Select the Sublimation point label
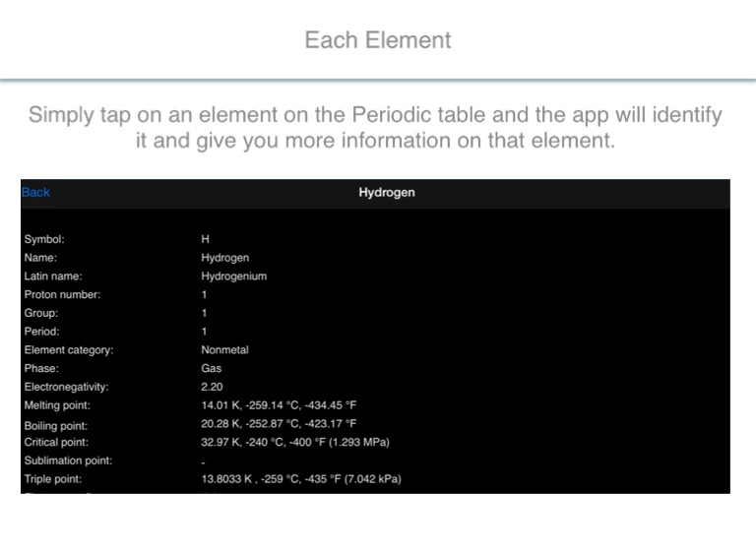Image resolution: width=756 pixels, height=552 pixels. [68, 460]
